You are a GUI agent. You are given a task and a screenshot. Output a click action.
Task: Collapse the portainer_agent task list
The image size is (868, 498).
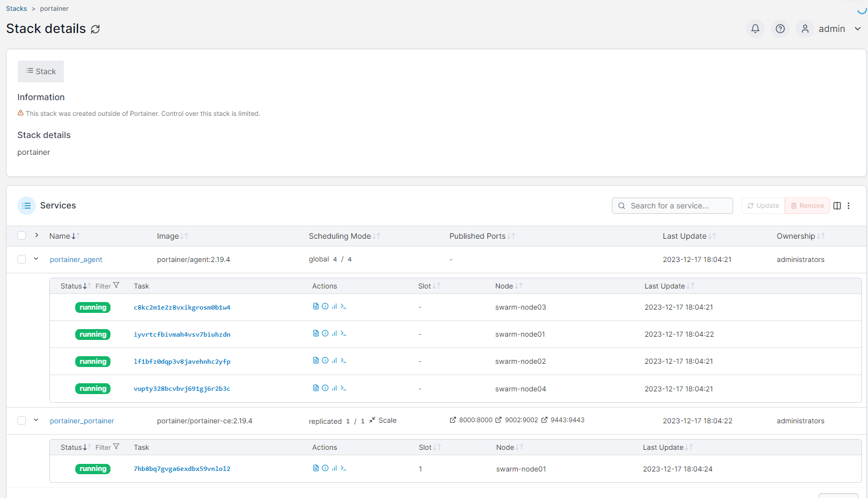[x=36, y=259]
